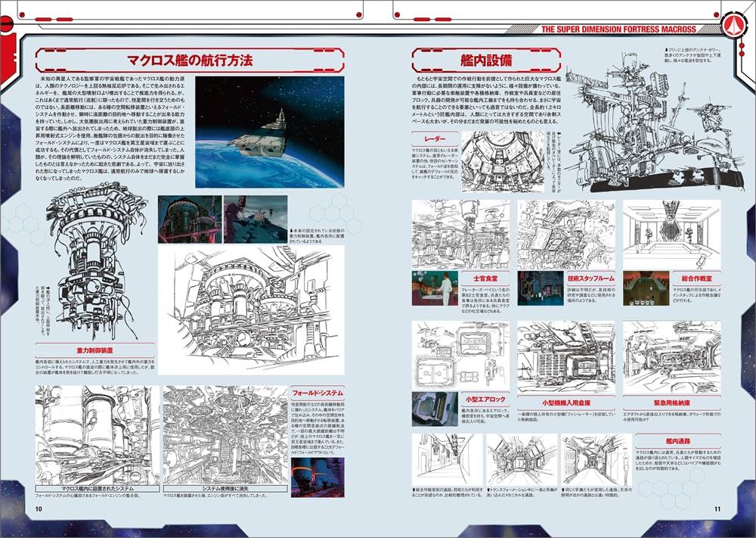Open the color image of Macross above Earth

pos(269,131)
